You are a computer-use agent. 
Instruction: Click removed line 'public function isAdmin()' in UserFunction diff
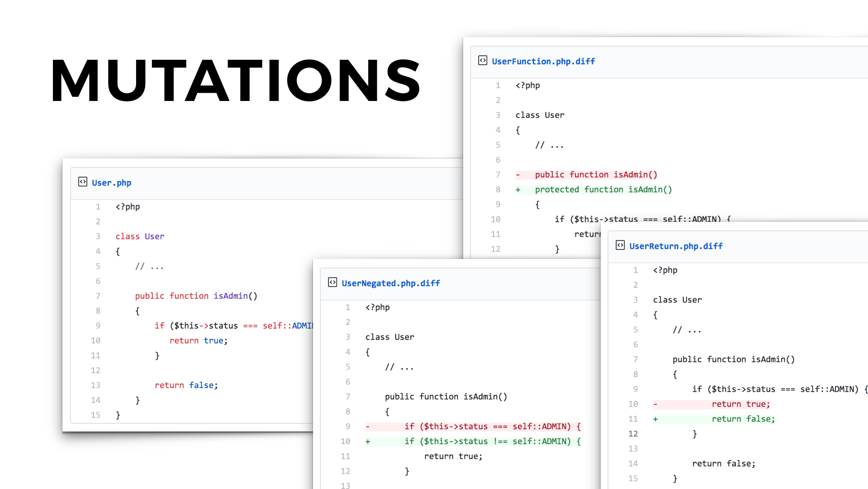[x=596, y=175]
